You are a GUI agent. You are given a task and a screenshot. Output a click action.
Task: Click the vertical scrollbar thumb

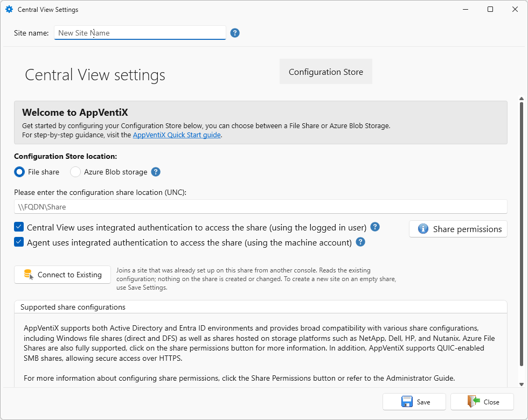522,234
